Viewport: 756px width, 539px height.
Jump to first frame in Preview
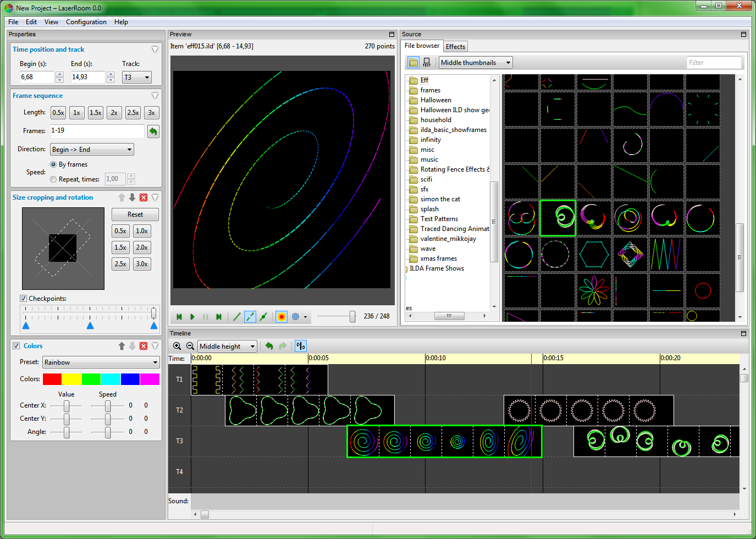179,317
